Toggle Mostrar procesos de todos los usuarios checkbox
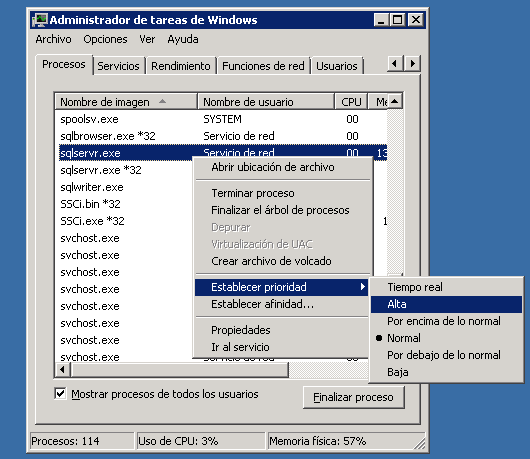The image size is (530, 459). pos(60,394)
